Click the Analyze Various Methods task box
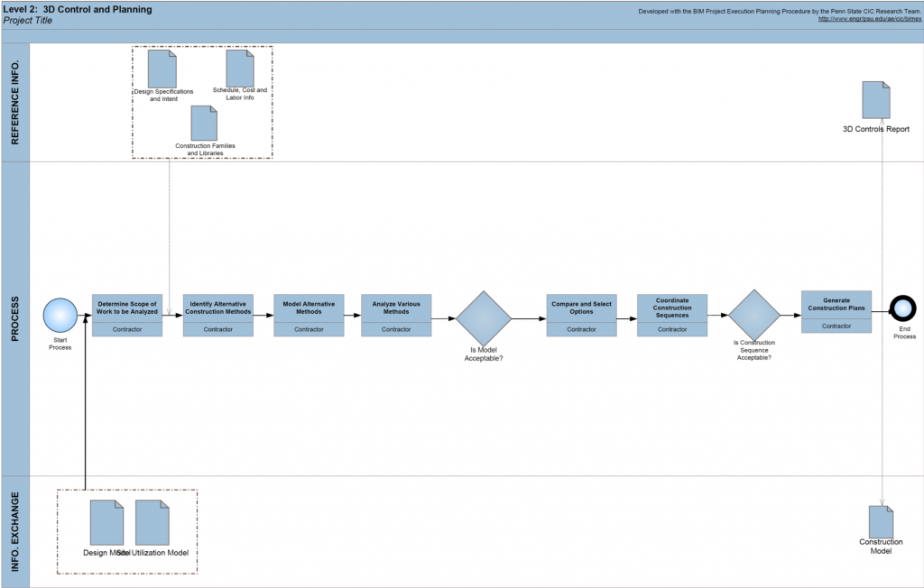 [396, 315]
